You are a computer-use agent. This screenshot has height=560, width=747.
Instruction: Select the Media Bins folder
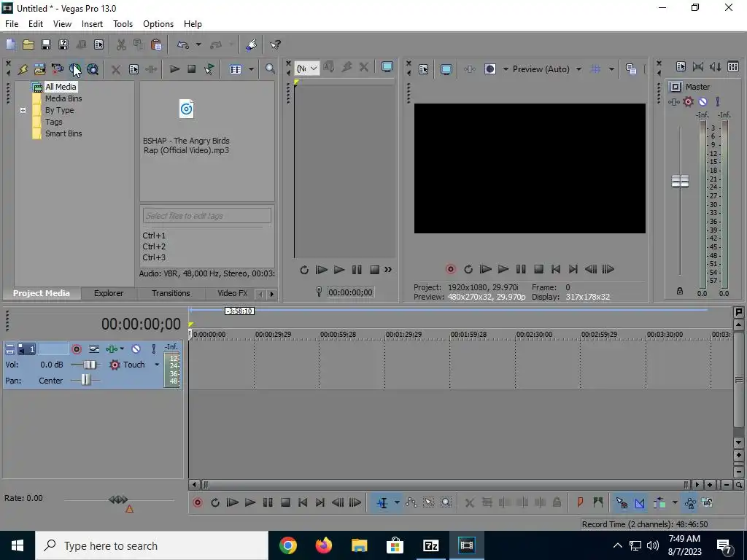tap(63, 98)
